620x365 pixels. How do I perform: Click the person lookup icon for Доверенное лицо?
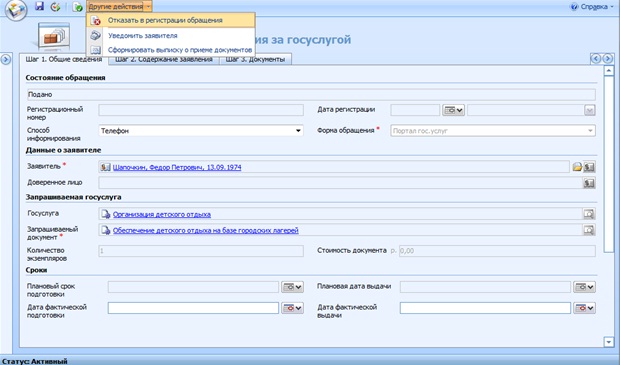(589, 183)
